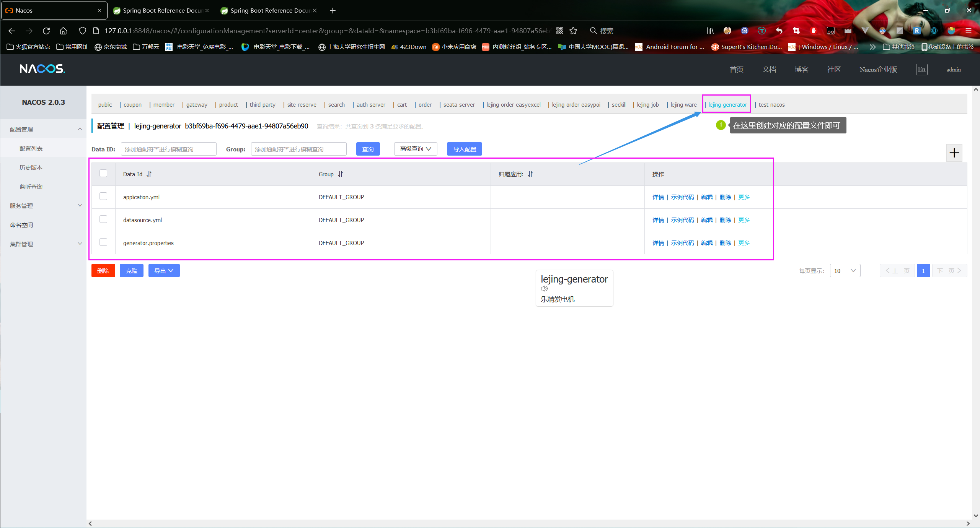Open the QR code icon in address bar

[x=559, y=31]
